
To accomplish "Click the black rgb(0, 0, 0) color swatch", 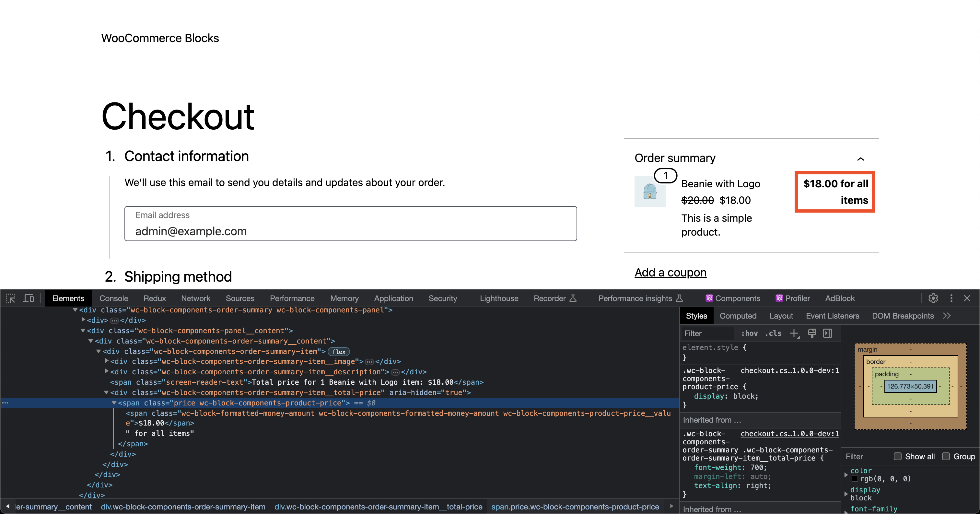I will 855,479.
